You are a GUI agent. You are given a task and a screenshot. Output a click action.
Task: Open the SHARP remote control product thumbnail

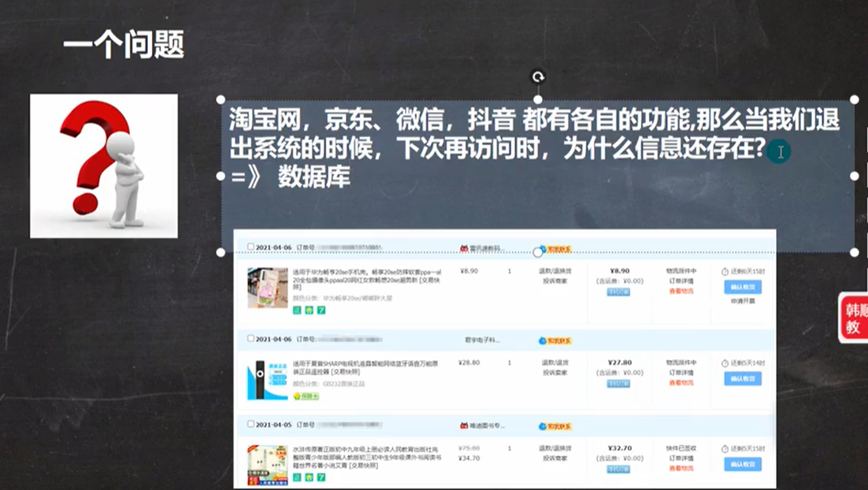pyautogui.click(x=267, y=380)
